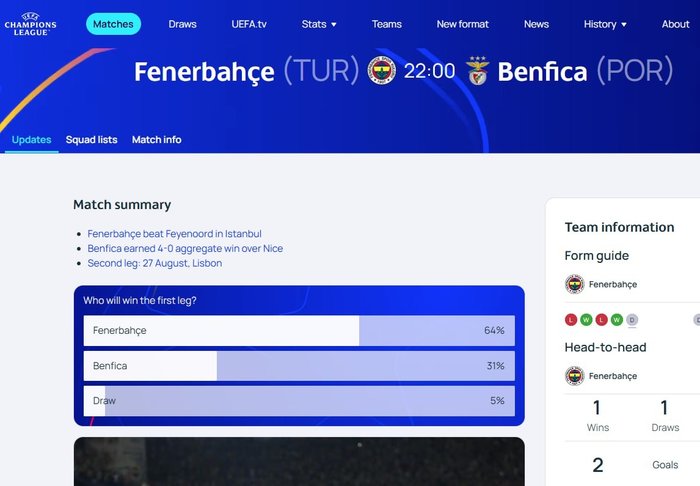Choose Draw in the first leg poll
700x486 pixels.
(299, 401)
